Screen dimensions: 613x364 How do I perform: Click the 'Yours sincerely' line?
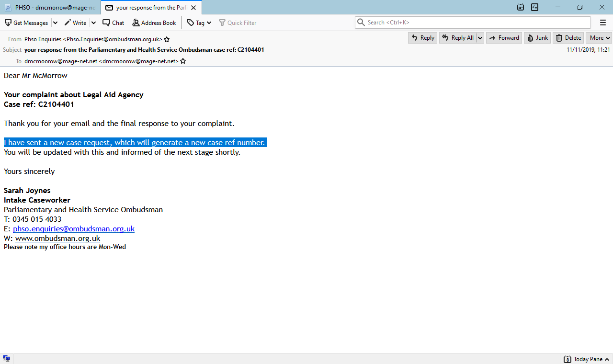[29, 171]
